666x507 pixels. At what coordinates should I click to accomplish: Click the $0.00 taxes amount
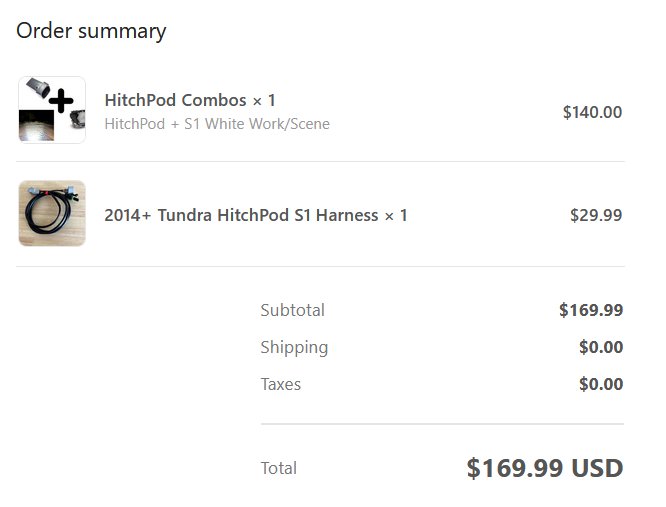[601, 384]
